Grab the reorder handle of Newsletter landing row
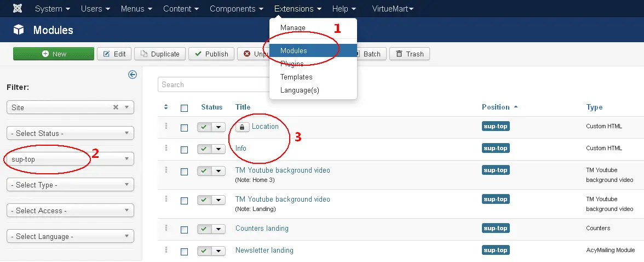Screen dimensions: 644x262 click(x=166, y=249)
